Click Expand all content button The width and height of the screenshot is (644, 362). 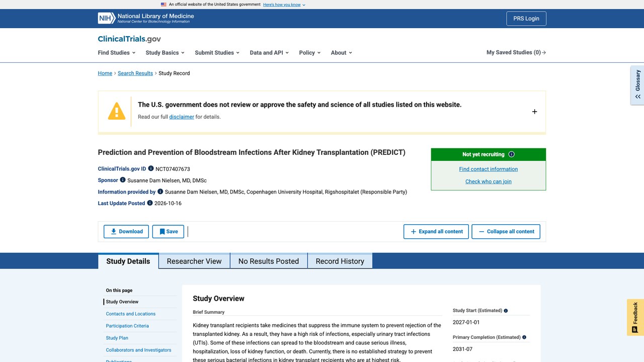click(436, 231)
